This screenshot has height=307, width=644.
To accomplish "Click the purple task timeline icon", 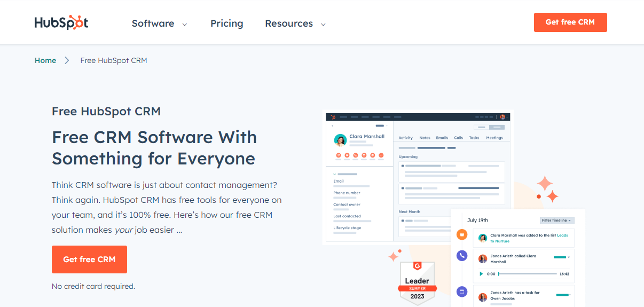I will tap(462, 292).
